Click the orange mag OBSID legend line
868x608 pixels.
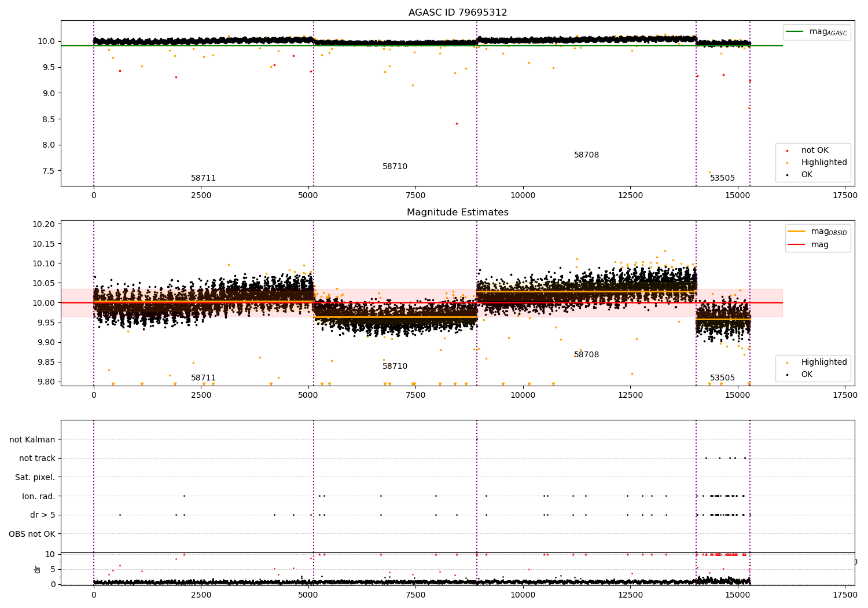(x=796, y=232)
